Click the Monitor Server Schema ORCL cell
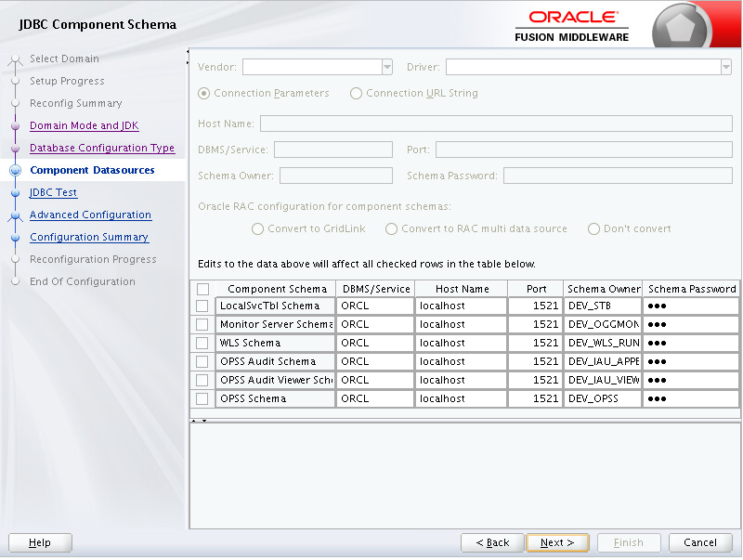The width and height of the screenshot is (743, 560). click(x=375, y=324)
